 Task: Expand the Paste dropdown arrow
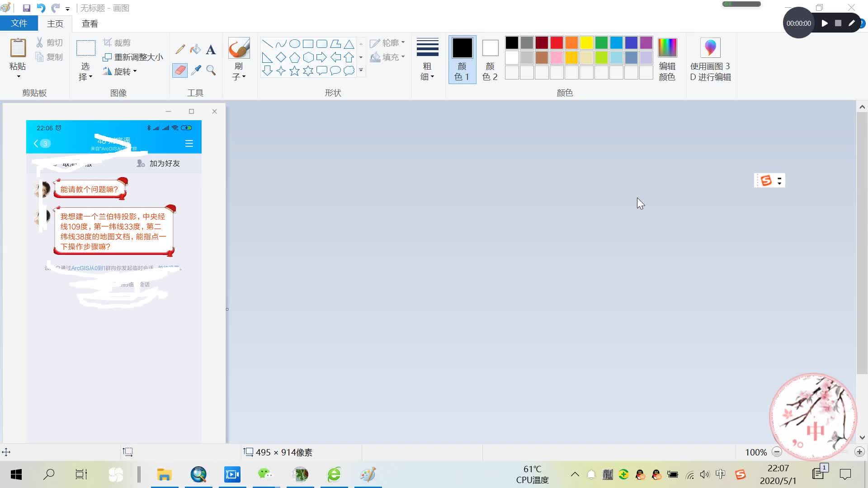tap(19, 76)
